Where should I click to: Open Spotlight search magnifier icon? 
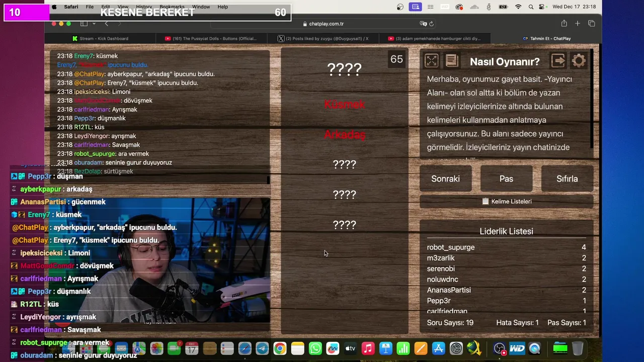[531, 7]
